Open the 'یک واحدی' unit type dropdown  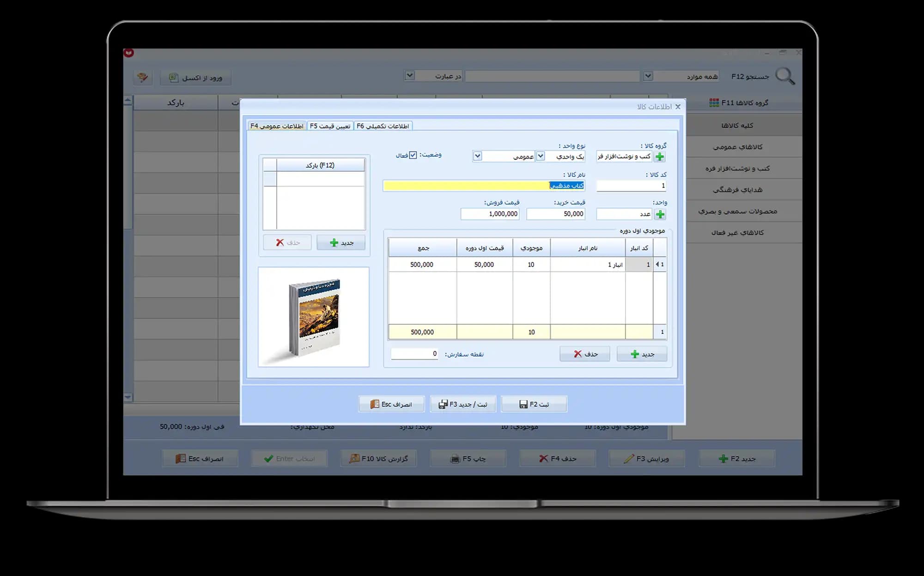540,156
